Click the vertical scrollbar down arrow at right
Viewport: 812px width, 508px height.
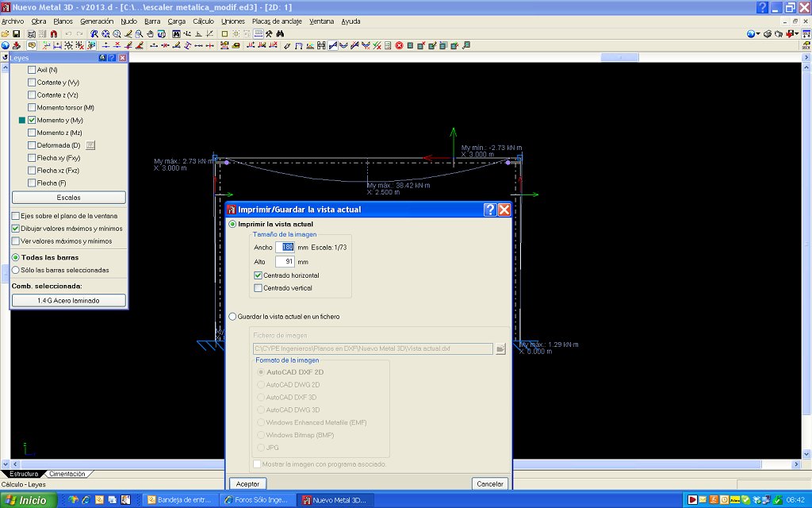[806, 455]
